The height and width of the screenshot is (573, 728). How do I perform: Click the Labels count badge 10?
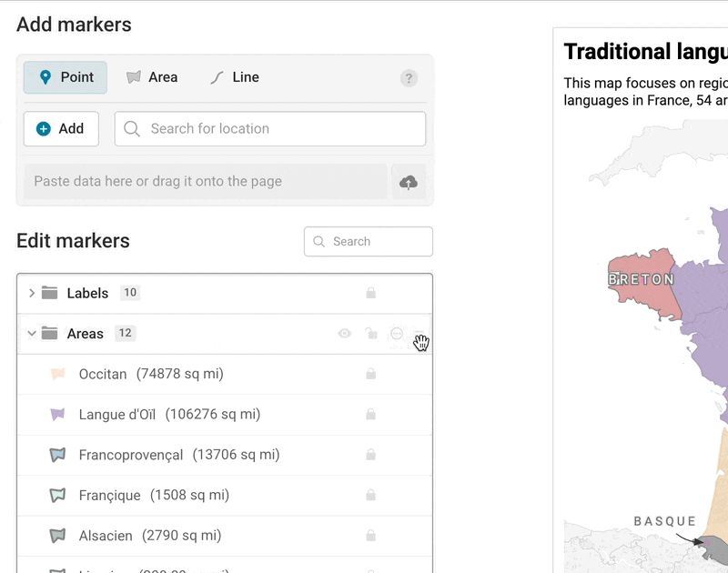click(x=130, y=292)
